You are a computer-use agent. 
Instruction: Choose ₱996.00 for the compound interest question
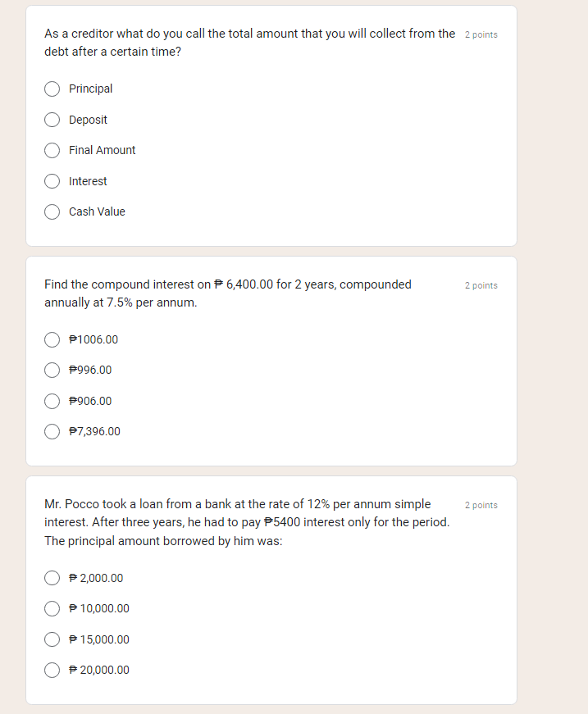(52, 370)
